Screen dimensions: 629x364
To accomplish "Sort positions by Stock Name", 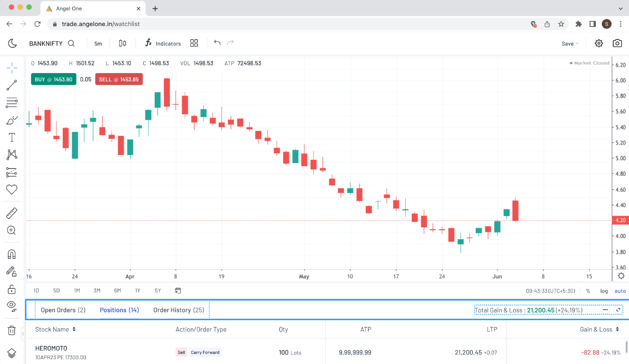I will (x=55, y=329).
